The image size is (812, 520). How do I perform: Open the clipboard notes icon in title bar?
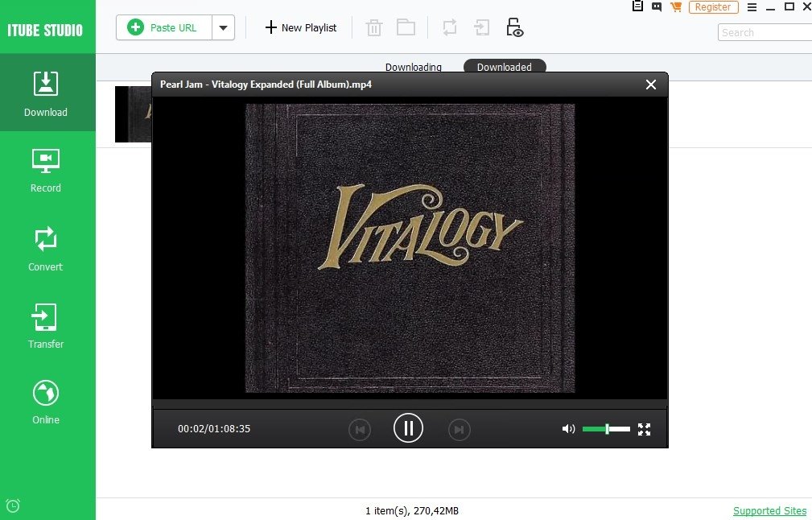pyautogui.click(x=637, y=6)
